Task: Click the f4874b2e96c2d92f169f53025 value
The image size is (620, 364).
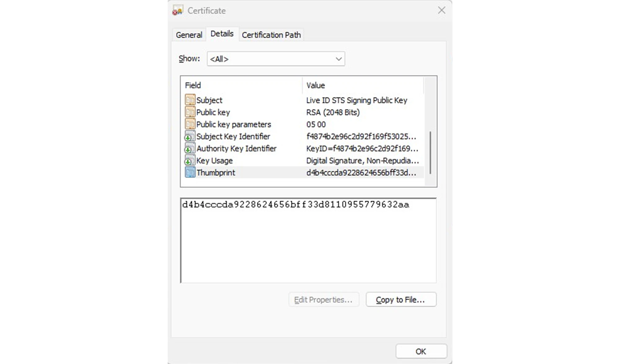Action: [361, 136]
